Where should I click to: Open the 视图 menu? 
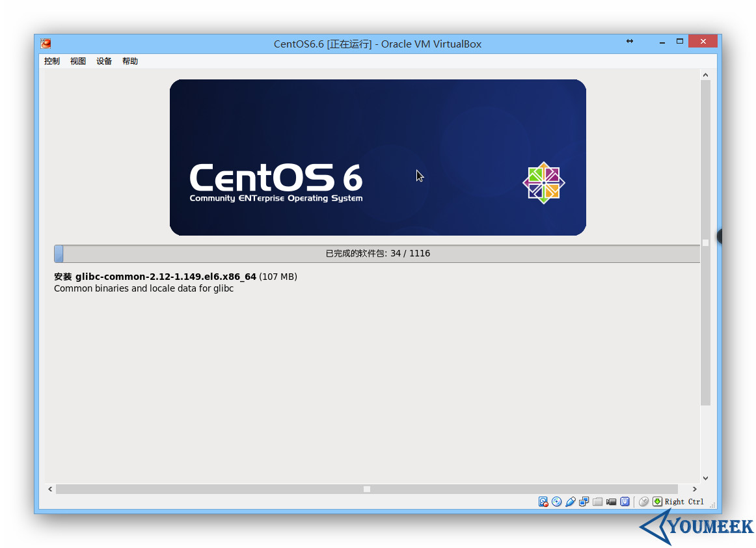(77, 61)
